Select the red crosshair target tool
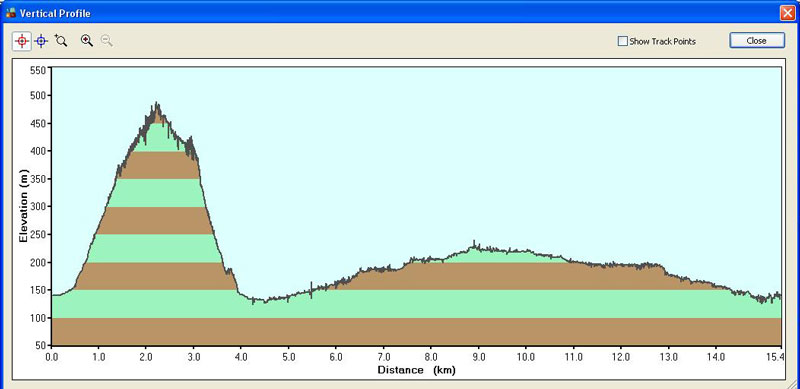This screenshot has width=800, height=389. 22,41
